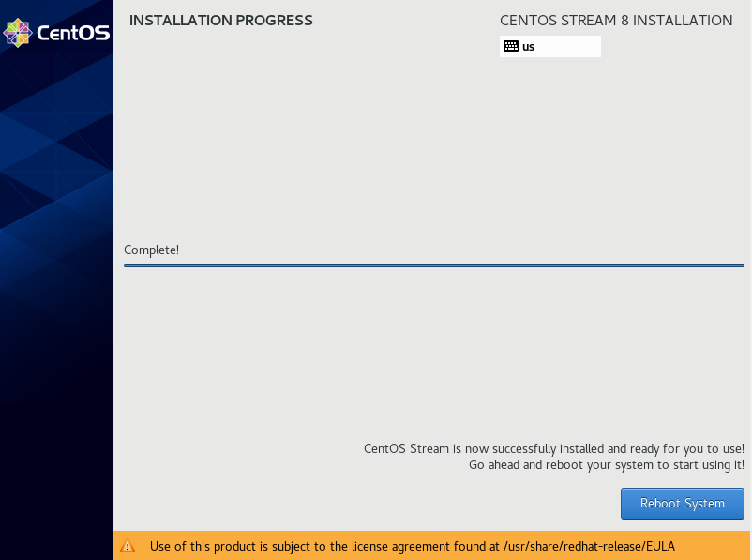Click the 'successfully installed and ready' message
The height and width of the screenshot is (560, 752).
point(554,448)
